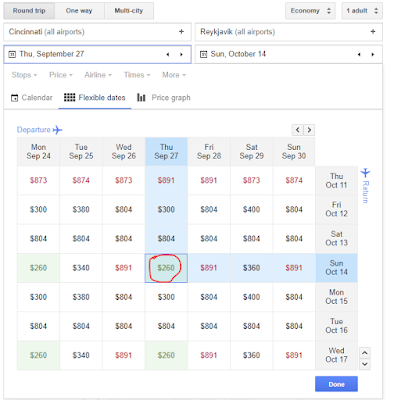This screenshot has width=394, height=400.
Task: Select the Wed Sep 26 column header
Action: (x=124, y=152)
